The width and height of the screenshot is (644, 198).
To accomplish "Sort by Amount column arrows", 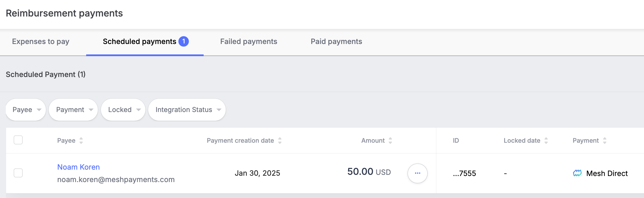I will point(390,140).
